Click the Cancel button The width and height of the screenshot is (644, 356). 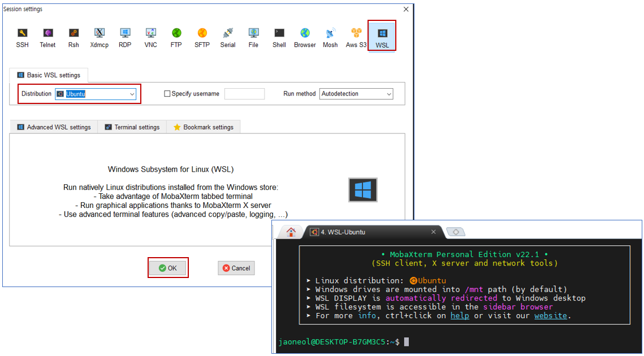click(236, 268)
